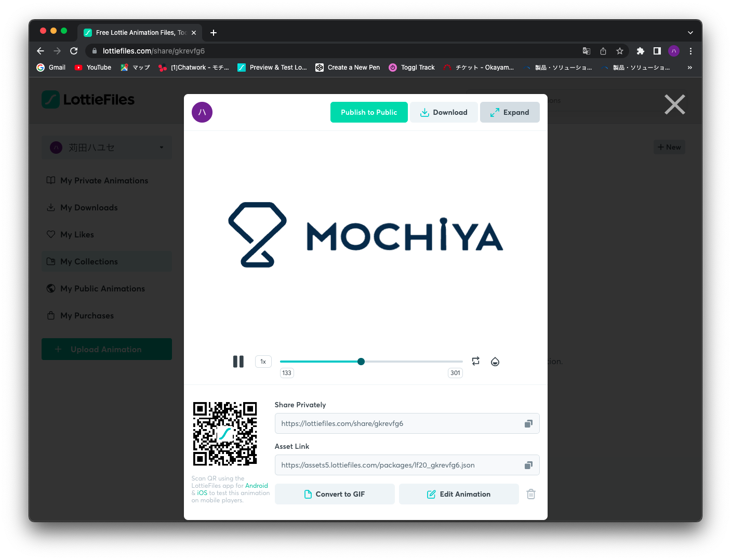Open the YouTube bookmark

click(x=93, y=68)
